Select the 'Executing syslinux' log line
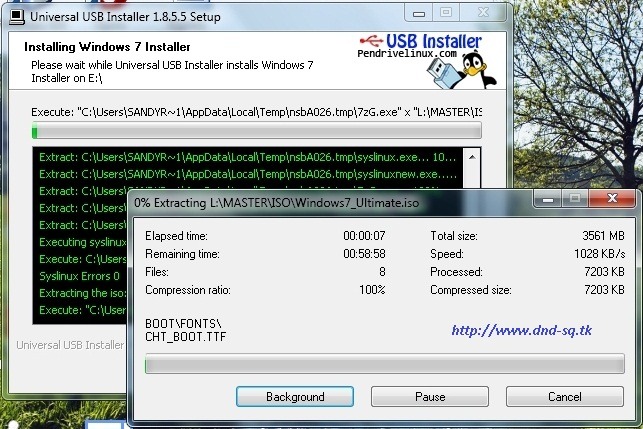Screen dimensions: 643x429 pyautogui.click(x=83, y=242)
